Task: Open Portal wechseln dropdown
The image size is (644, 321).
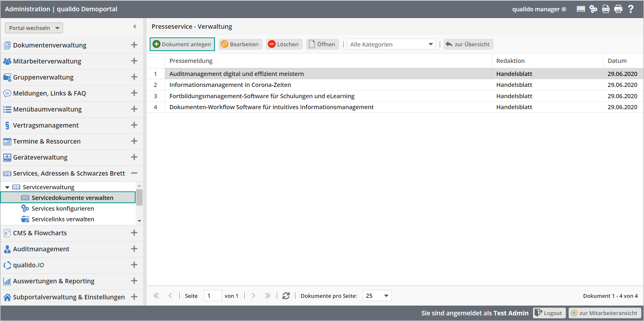Action: (34, 28)
